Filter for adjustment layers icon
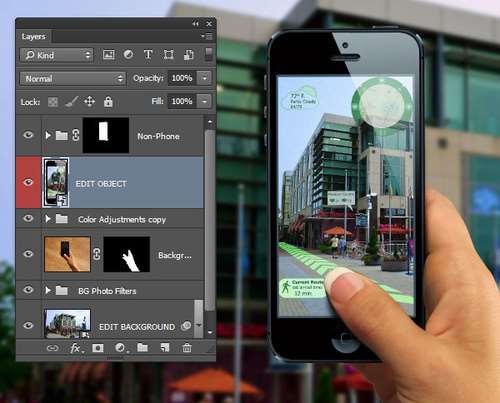Viewport: 500px width, 403px height. [128, 54]
